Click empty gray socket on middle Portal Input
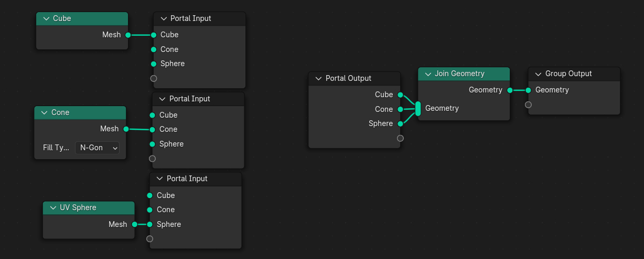The image size is (644, 259). click(x=153, y=158)
